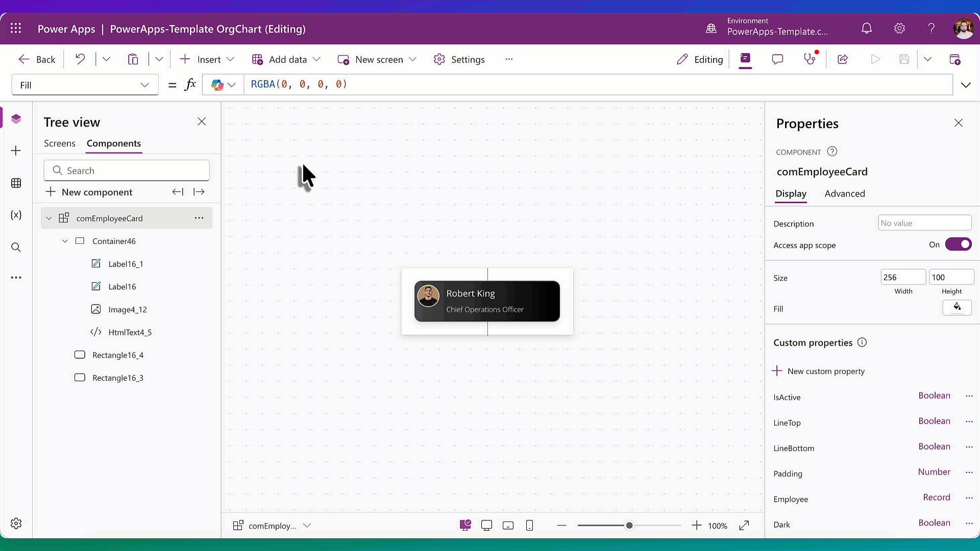Expand the formula bar chevron
Image resolution: width=980 pixels, height=551 pixels.
pos(966,85)
